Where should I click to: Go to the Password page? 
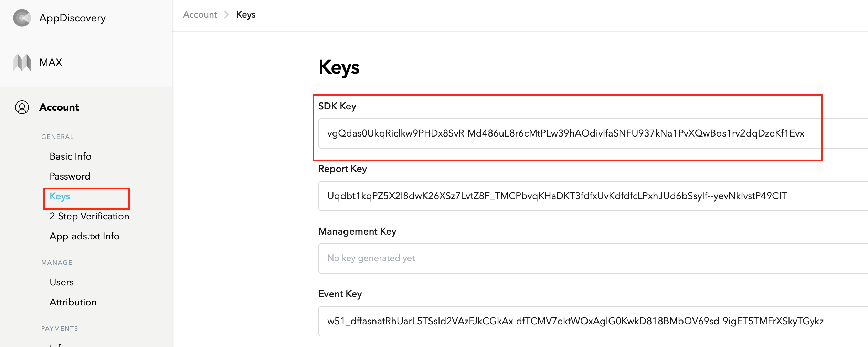[x=70, y=176]
